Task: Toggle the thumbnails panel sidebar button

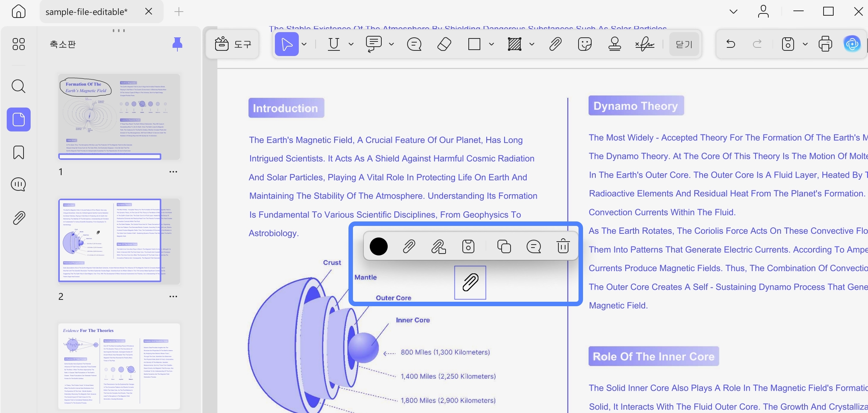Action: pyautogui.click(x=19, y=119)
